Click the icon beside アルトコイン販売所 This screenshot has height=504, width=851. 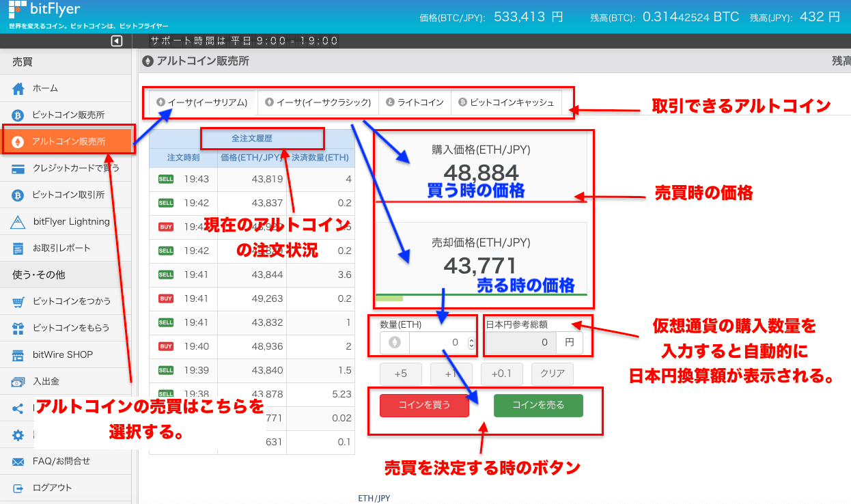[x=19, y=141]
